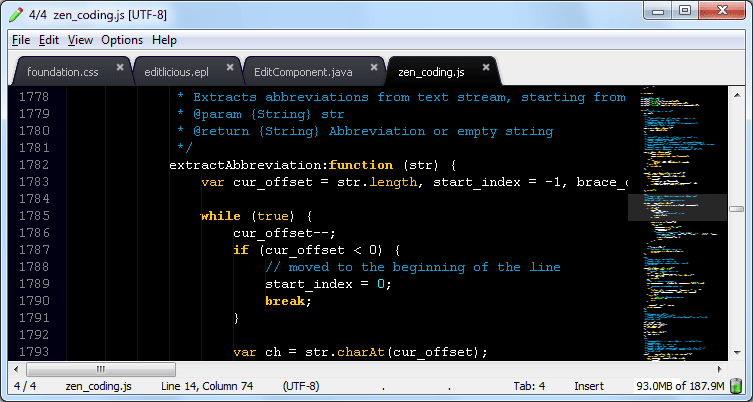This screenshot has height=402, width=753.
Task: Click the vertical scrollbar up arrow
Action: (x=736, y=94)
